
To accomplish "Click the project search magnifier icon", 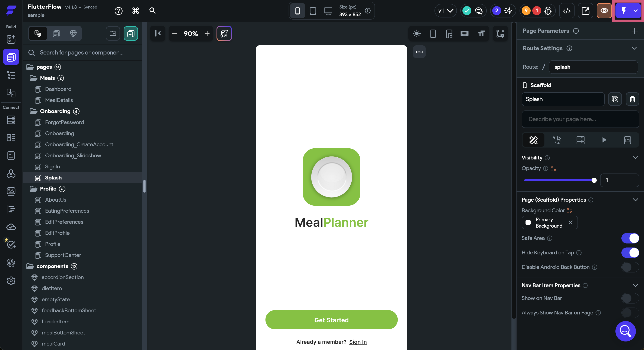I will (153, 11).
